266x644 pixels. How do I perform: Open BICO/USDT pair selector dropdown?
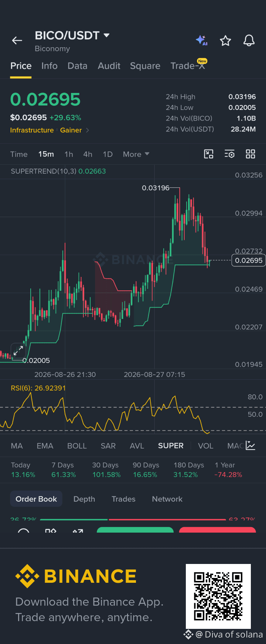pos(72,35)
